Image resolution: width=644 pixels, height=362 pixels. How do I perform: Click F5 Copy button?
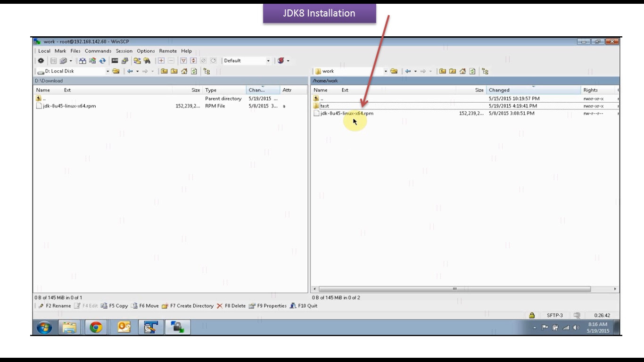coord(115,306)
